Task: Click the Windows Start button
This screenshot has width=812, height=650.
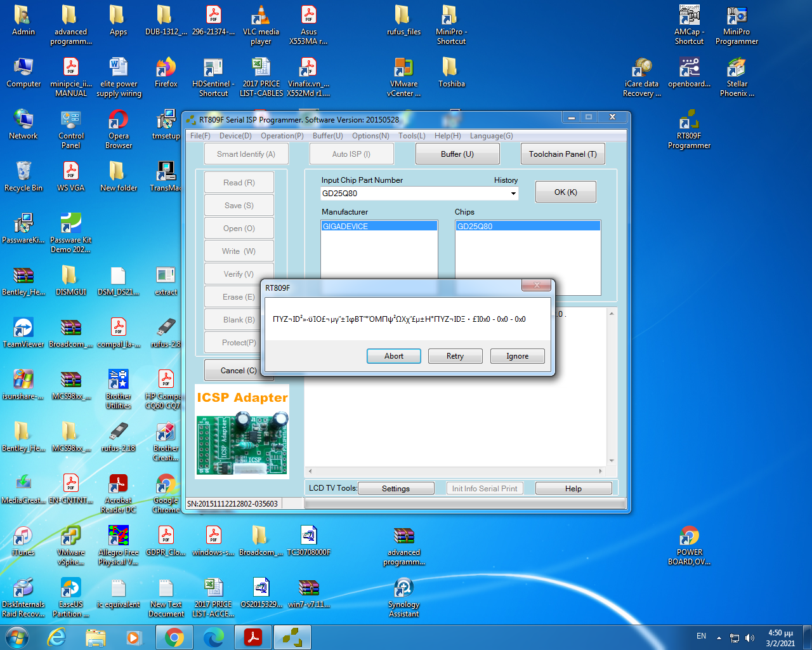Action: pyautogui.click(x=16, y=637)
